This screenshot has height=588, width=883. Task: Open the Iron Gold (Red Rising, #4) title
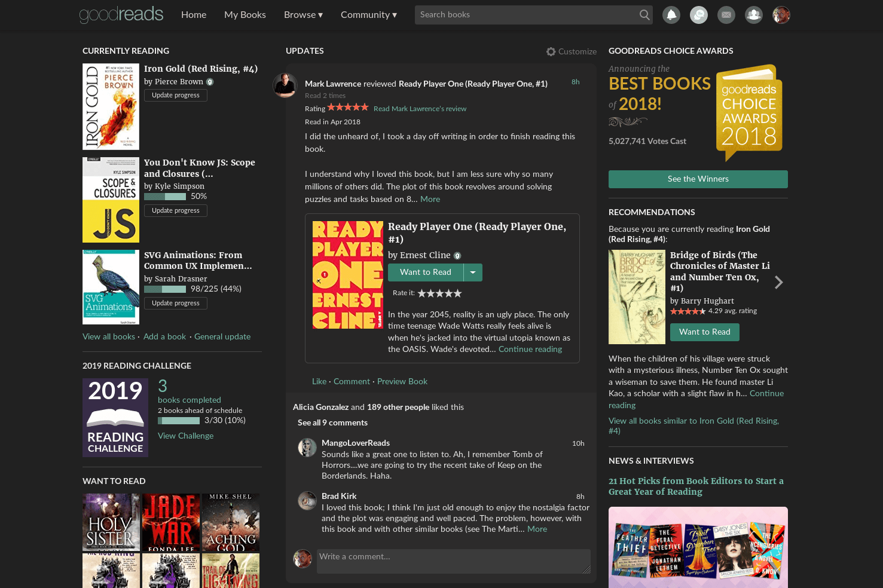pos(201,69)
